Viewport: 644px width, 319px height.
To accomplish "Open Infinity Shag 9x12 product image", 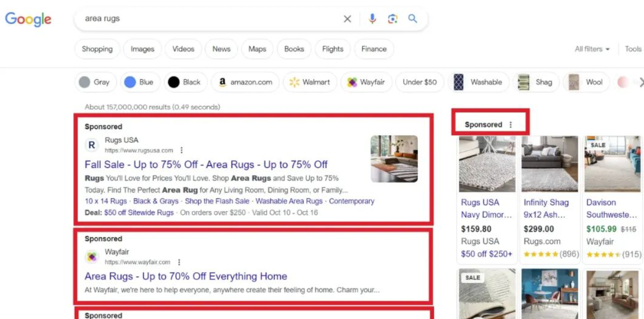I will click(x=550, y=164).
